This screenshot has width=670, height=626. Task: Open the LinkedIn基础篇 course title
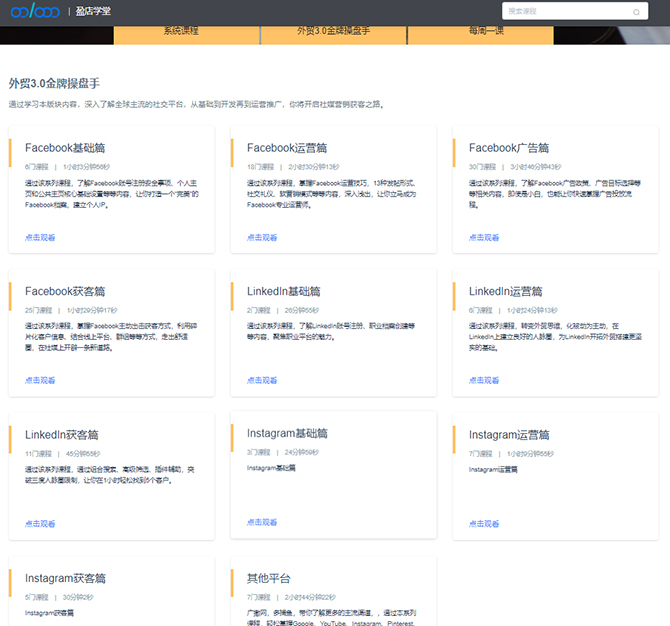(x=283, y=291)
